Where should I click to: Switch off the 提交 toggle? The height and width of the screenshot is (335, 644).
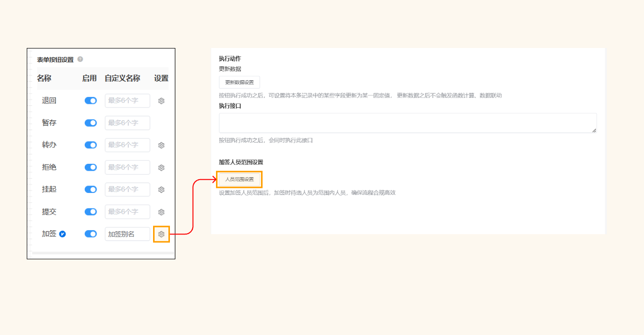(x=91, y=212)
